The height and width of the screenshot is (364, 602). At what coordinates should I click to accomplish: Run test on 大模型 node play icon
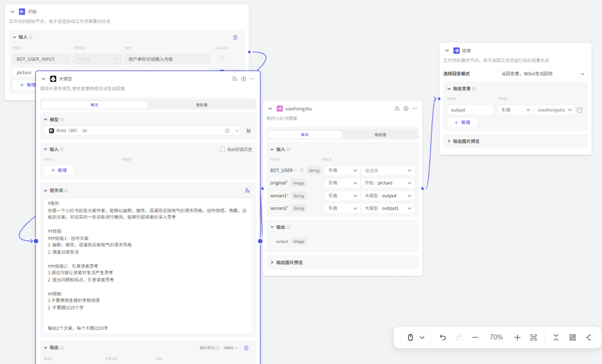coord(244,79)
